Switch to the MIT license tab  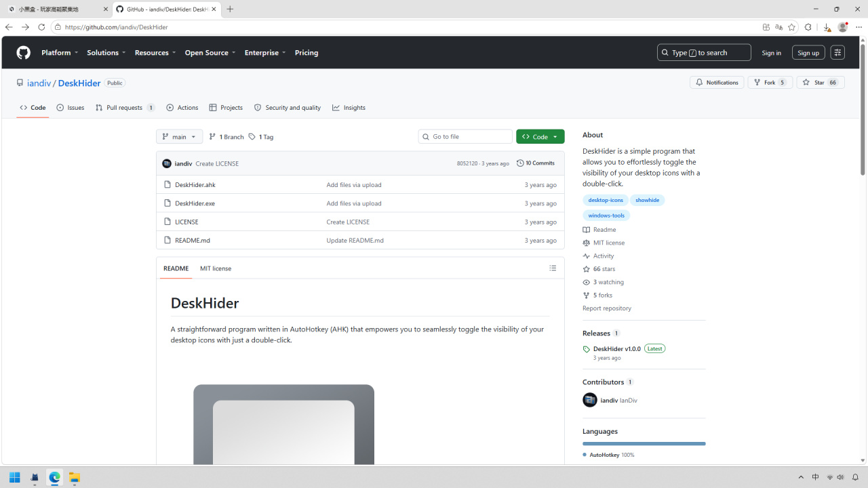pos(216,268)
